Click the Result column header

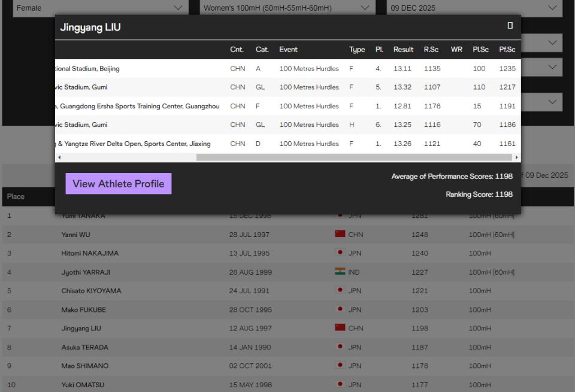403,50
